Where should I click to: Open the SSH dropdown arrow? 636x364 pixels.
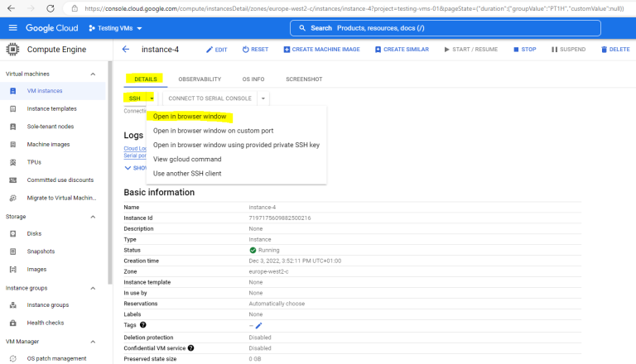(x=152, y=98)
